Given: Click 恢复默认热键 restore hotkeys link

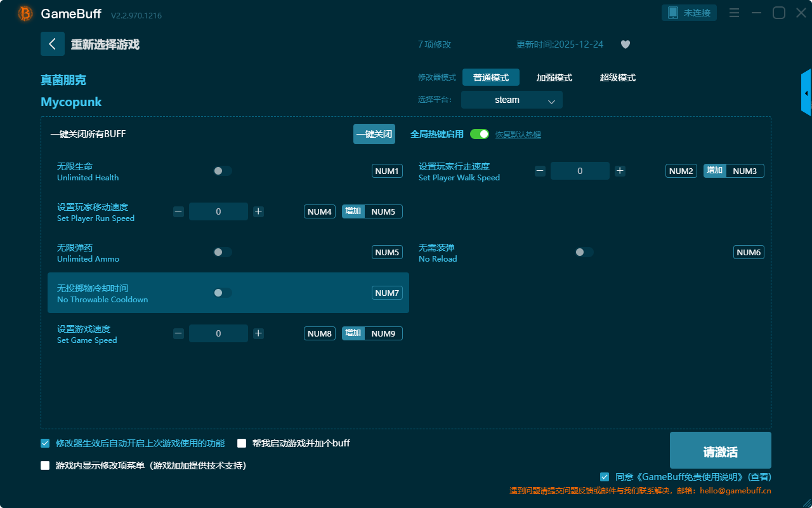Looking at the screenshot, I should click(518, 135).
